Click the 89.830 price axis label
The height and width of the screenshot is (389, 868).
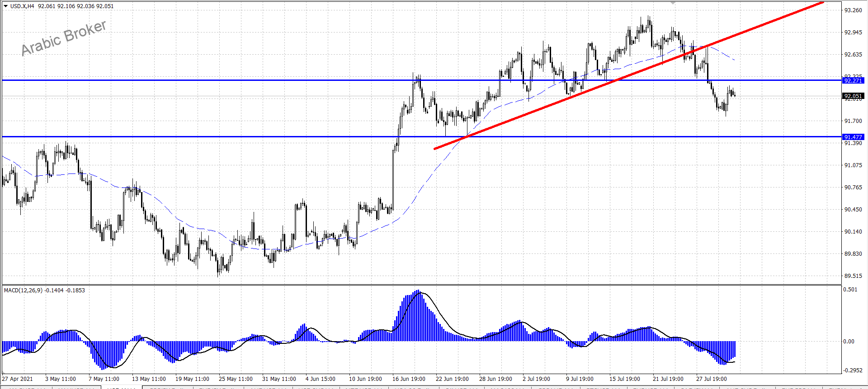tap(853, 254)
